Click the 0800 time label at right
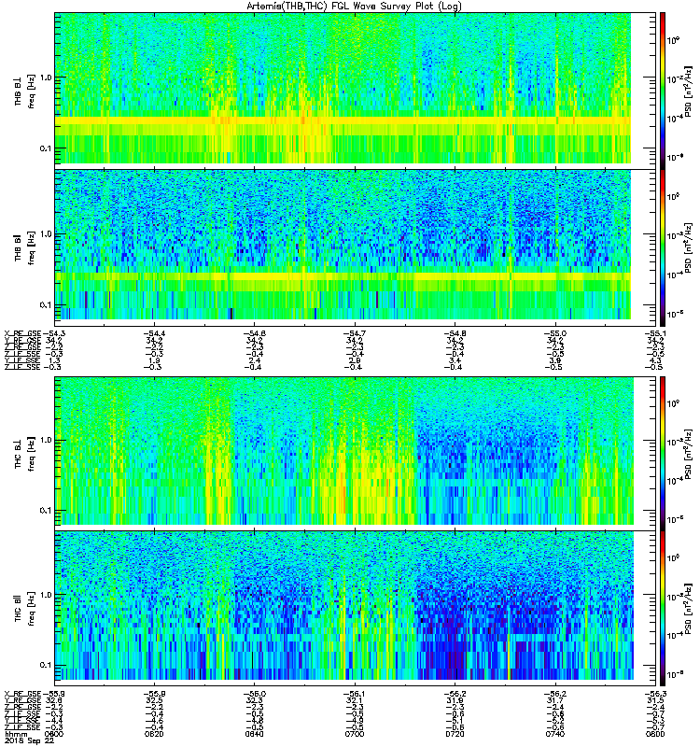This screenshot has width=700, height=747. coord(656,734)
